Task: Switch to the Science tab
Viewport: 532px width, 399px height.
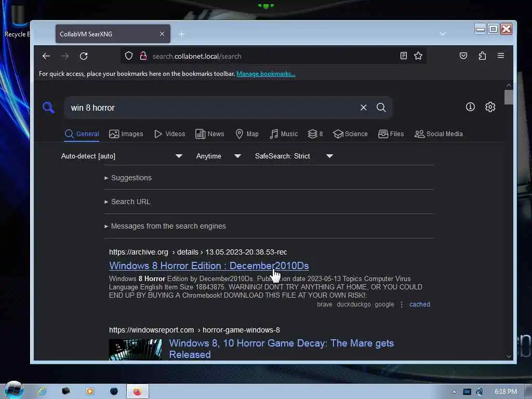Action: (x=350, y=134)
